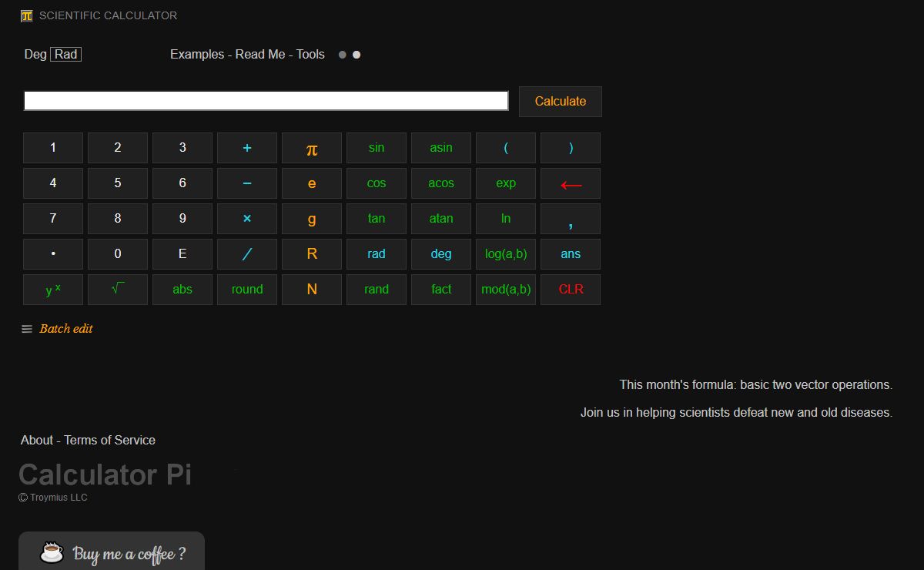
Task: Click the tan function key
Action: point(377,219)
